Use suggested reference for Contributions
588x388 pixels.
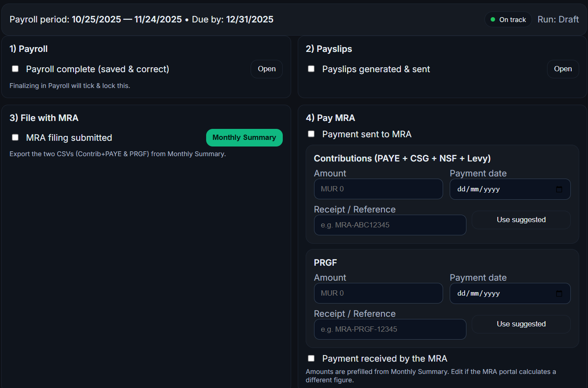[521, 220]
